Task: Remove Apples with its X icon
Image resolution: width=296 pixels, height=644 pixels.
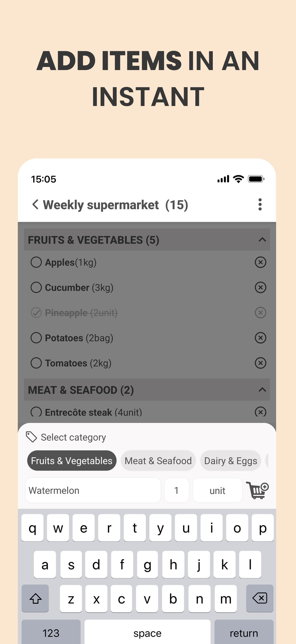Action: click(260, 262)
